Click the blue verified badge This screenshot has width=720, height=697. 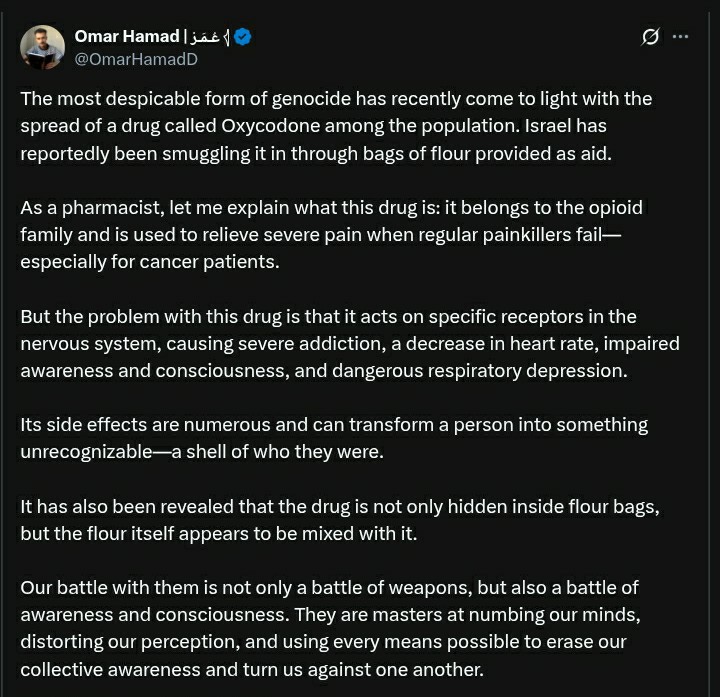242,37
